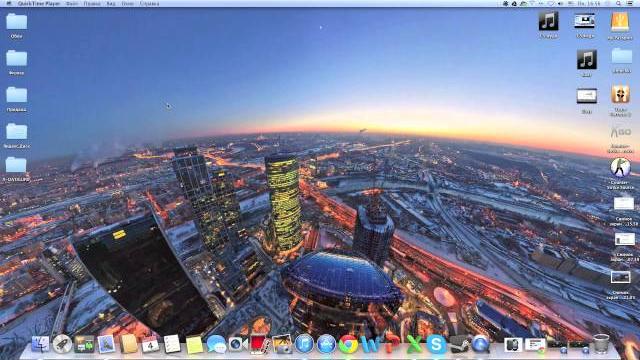
Task: Open the App Store Dock icon
Action: (x=326, y=344)
